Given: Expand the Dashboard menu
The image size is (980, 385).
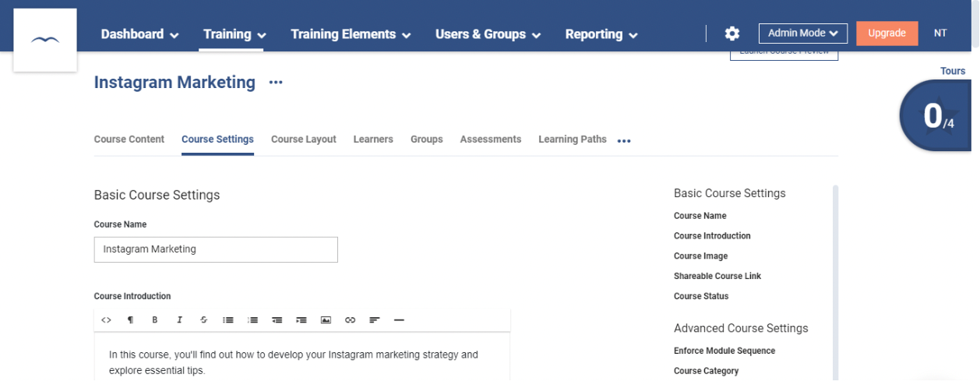Looking at the screenshot, I should (139, 34).
